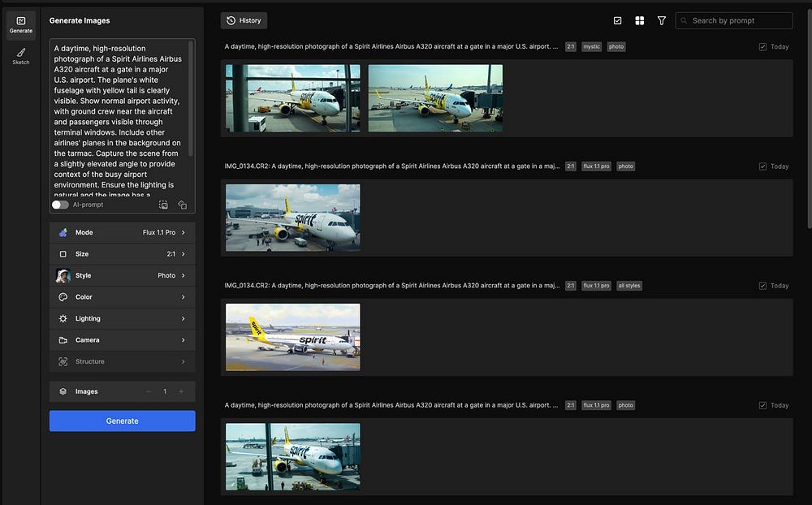Open the Style selector set to Photo
The width and height of the screenshot is (812, 505).
tap(122, 276)
